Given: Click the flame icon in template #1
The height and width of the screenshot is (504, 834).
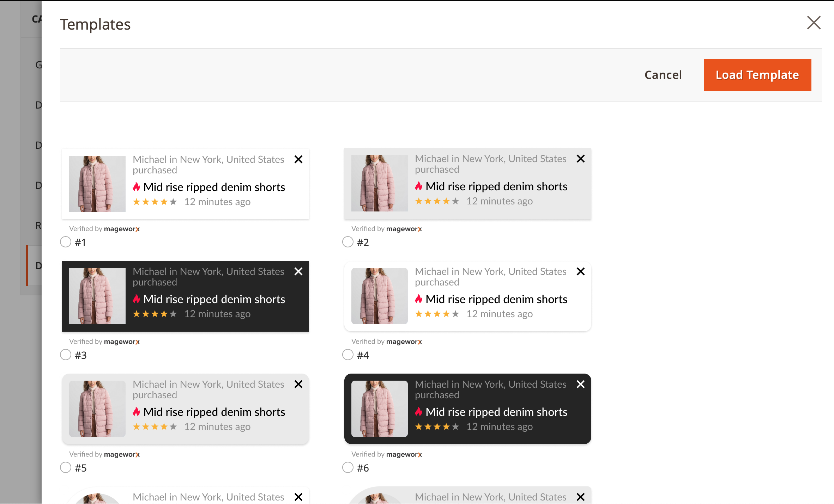Looking at the screenshot, I should tap(136, 187).
